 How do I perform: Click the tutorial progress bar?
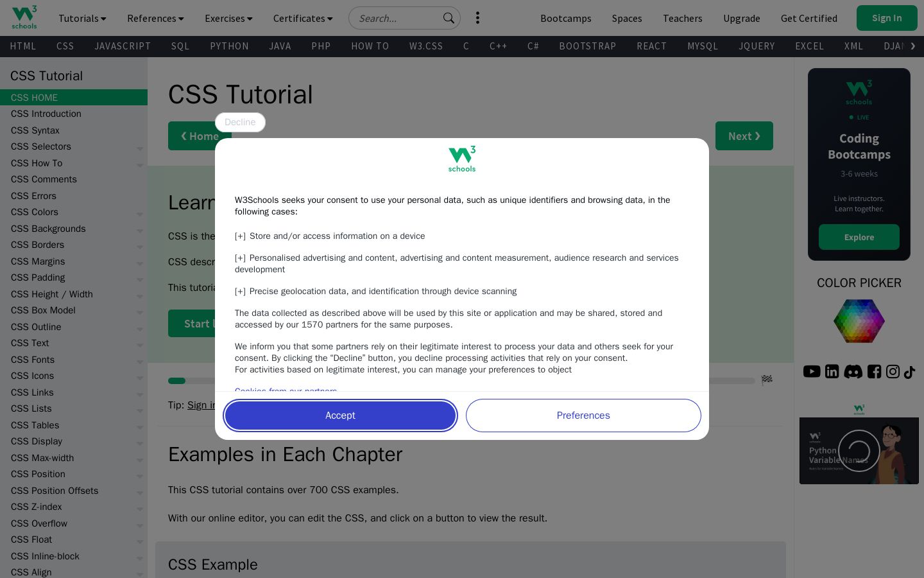(461, 381)
